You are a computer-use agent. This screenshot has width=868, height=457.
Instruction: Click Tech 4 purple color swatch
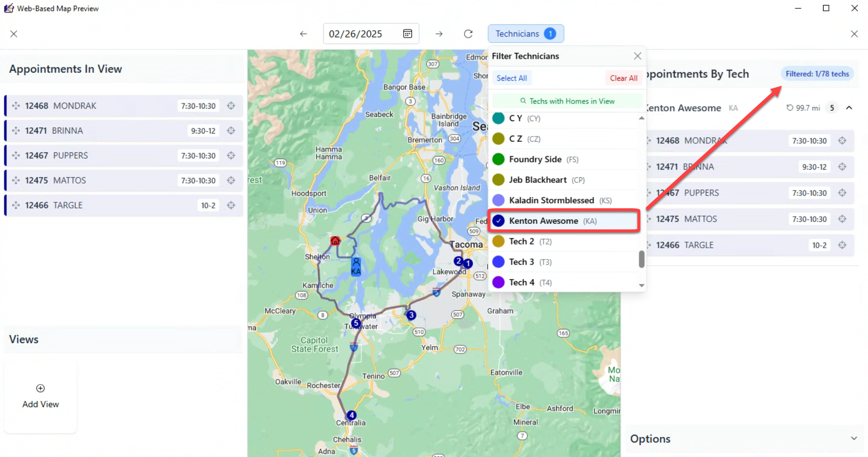(x=498, y=282)
